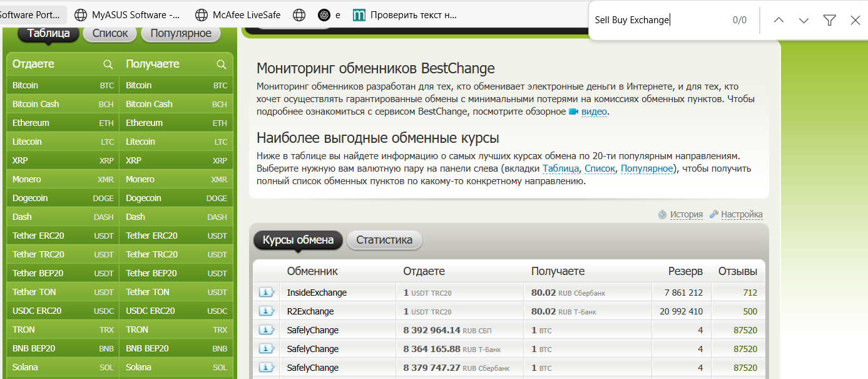Image resolution: width=868 pixels, height=379 pixels.
Task: Click the info icon for R2Exchange row
Action: click(267, 311)
